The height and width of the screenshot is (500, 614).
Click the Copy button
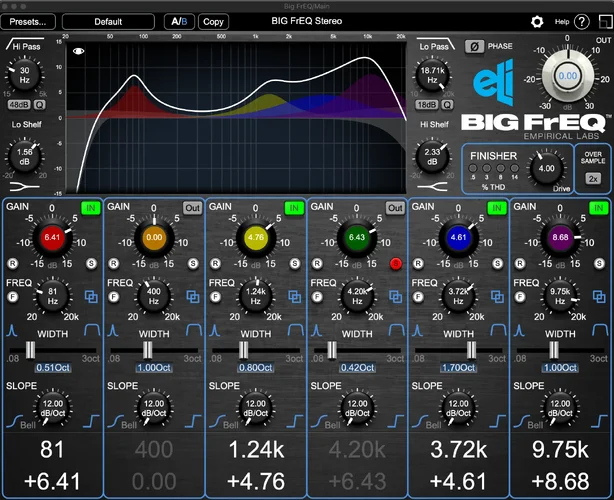click(x=213, y=21)
